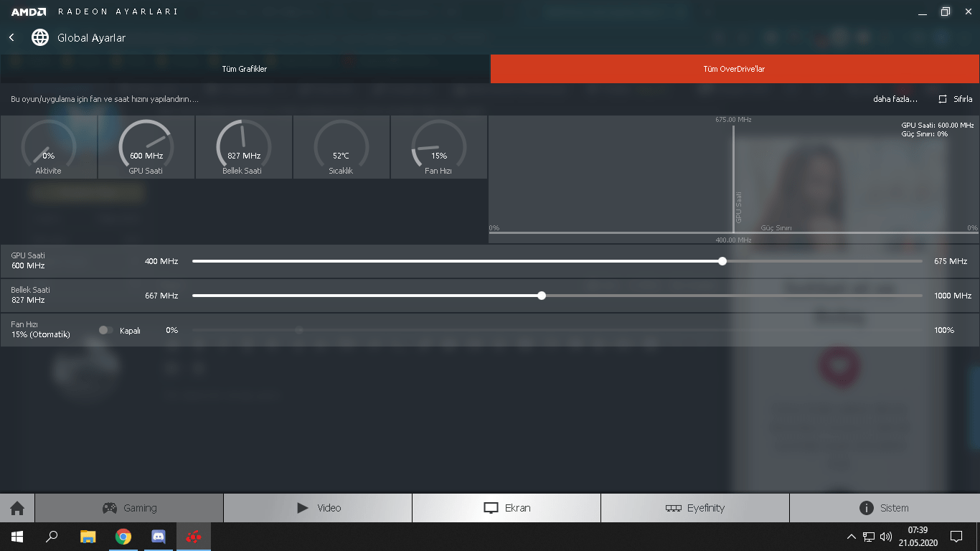The image size is (980, 551).
Task: Click the fan hint description text
Action: coord(105,99)
